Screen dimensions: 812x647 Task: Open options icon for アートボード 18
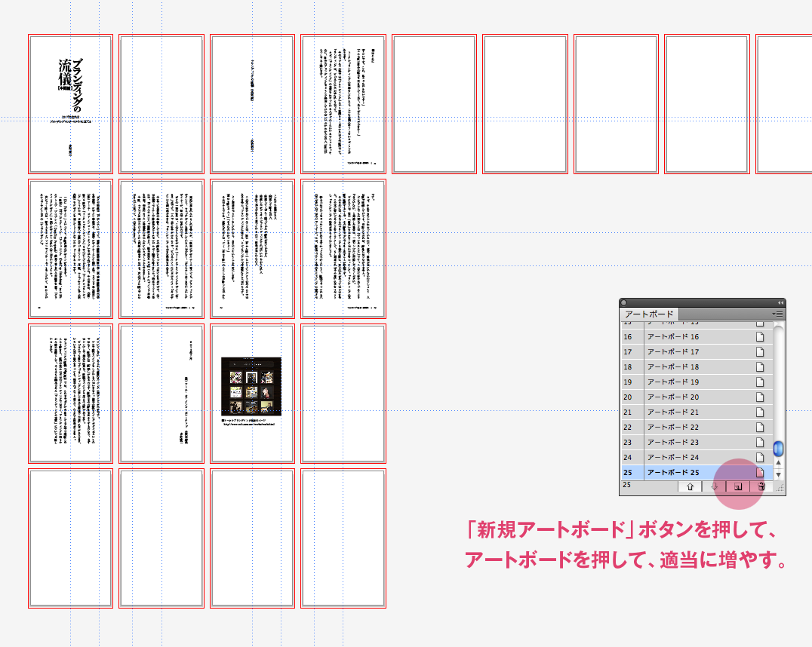[760, 367]
